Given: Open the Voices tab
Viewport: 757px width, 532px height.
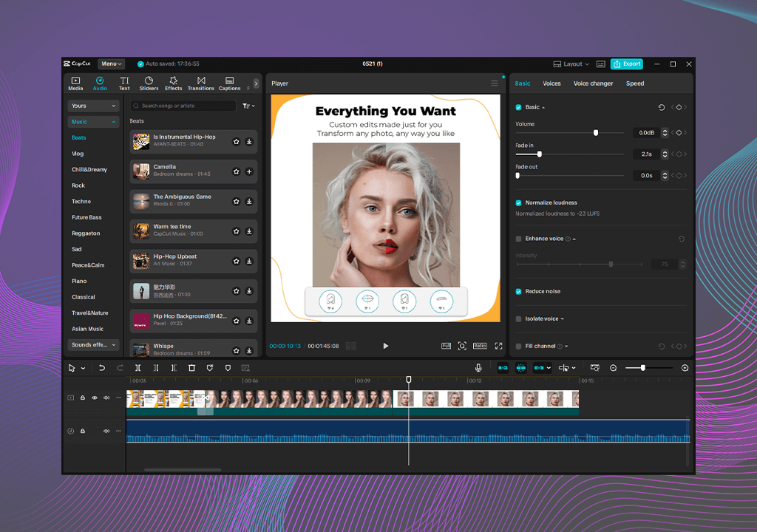Looking at the screenshot, I should [551, 83].
